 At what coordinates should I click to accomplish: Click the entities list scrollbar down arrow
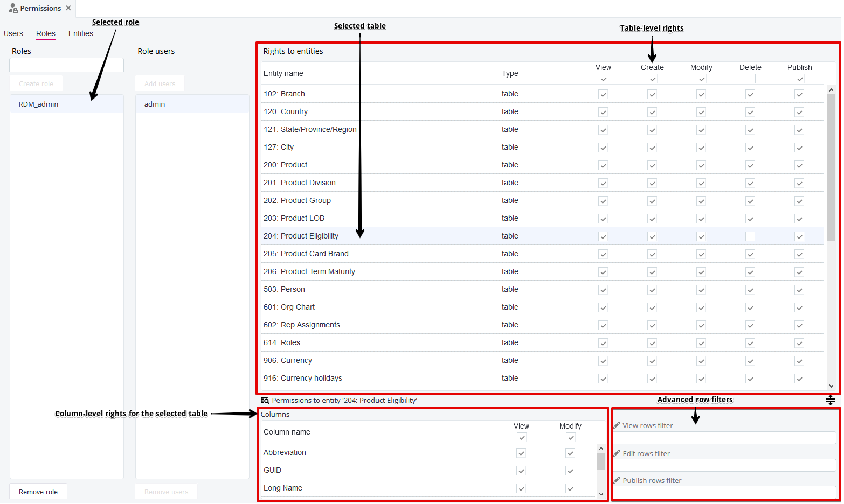(x=831, y=386)
